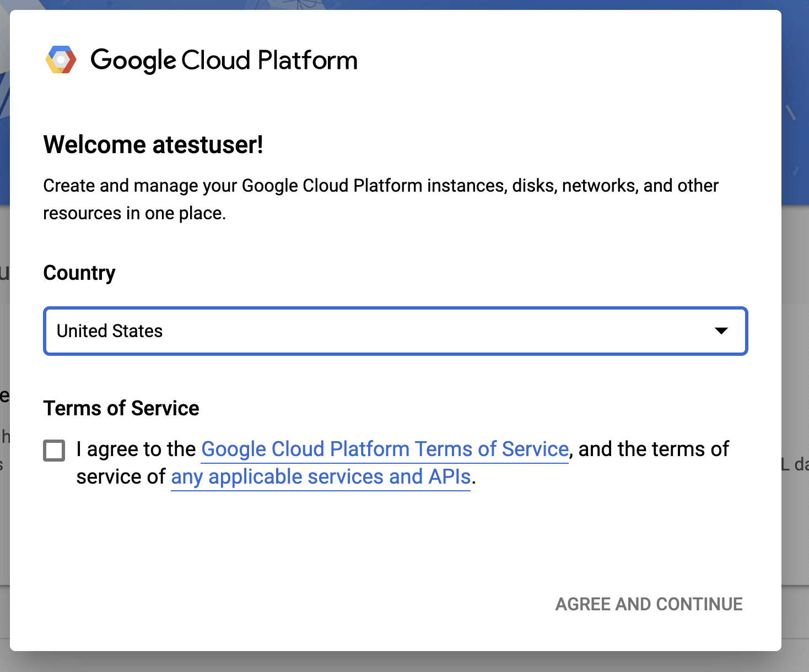Image resolution: width=809 pixels, height=672 pixels.
Task: Click the Country label text
Action: [79, 273]
